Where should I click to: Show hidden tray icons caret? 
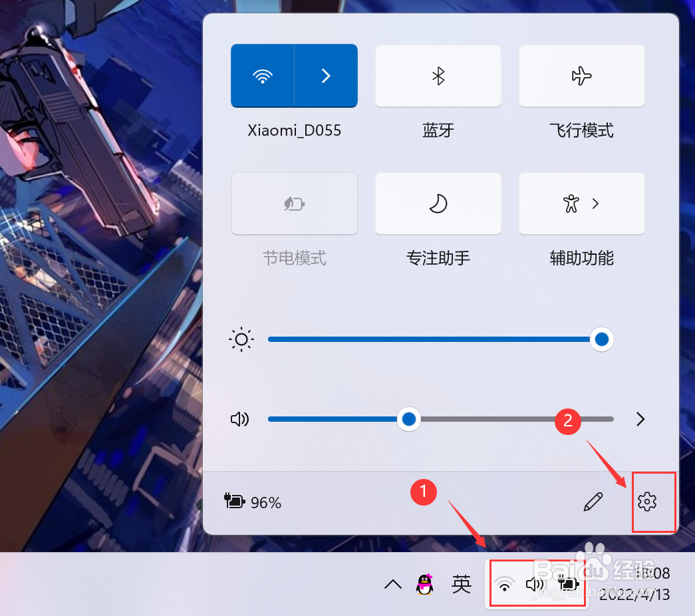pos(392,584)
